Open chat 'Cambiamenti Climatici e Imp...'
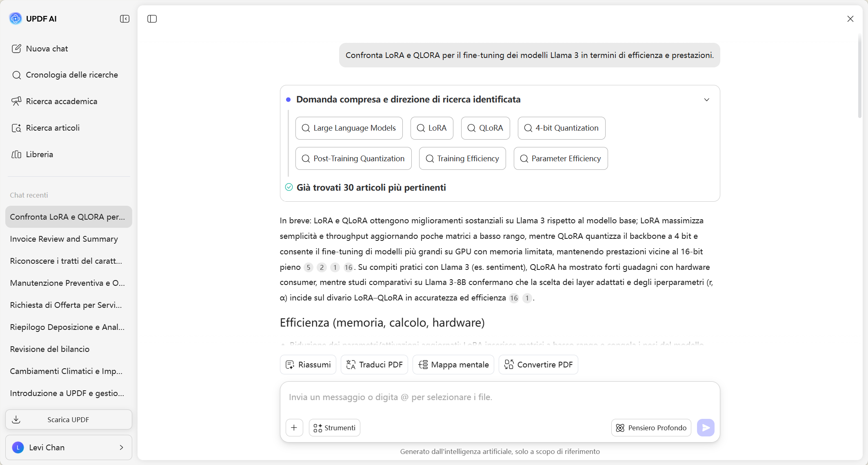This screenshot has width=868, height=465. click(x=69, y=371)
